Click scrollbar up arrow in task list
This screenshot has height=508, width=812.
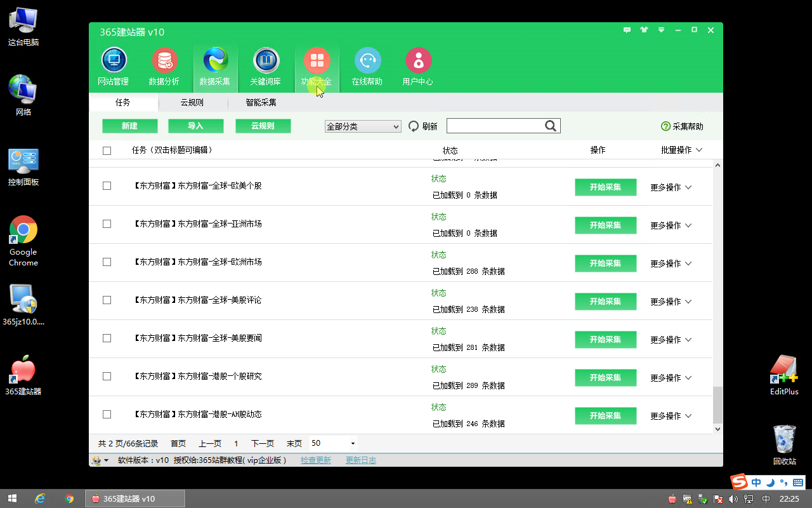[x=717, y=165]
